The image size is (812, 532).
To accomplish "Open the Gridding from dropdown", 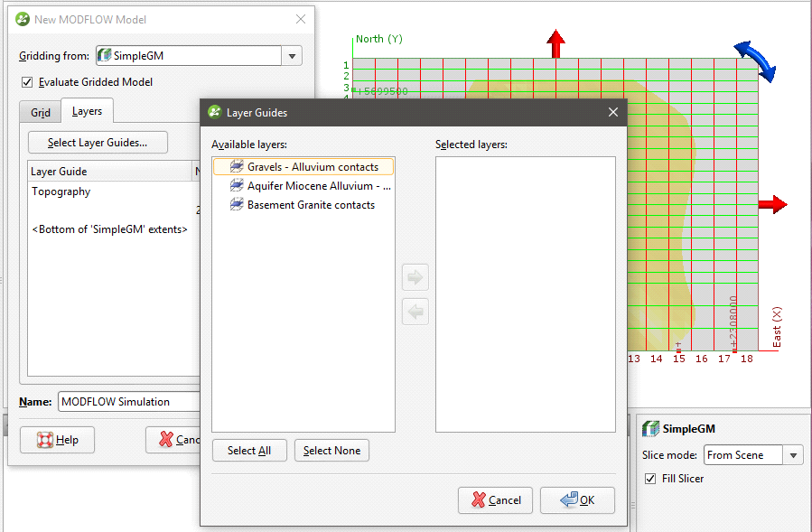I will (292, 56).
